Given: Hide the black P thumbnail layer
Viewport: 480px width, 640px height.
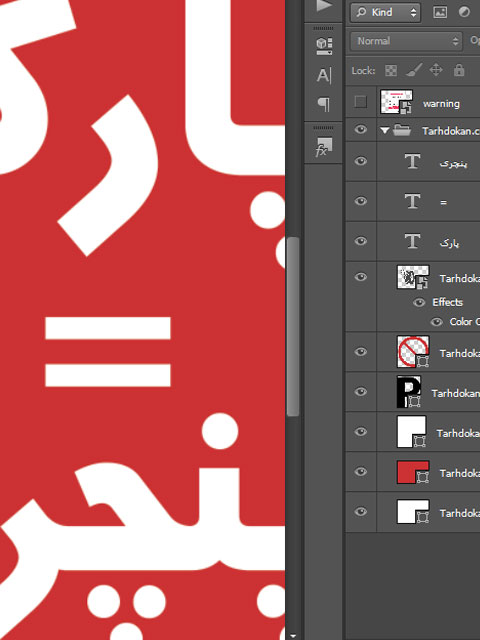Looking at the screenshot, I should [x=360, y=392].
